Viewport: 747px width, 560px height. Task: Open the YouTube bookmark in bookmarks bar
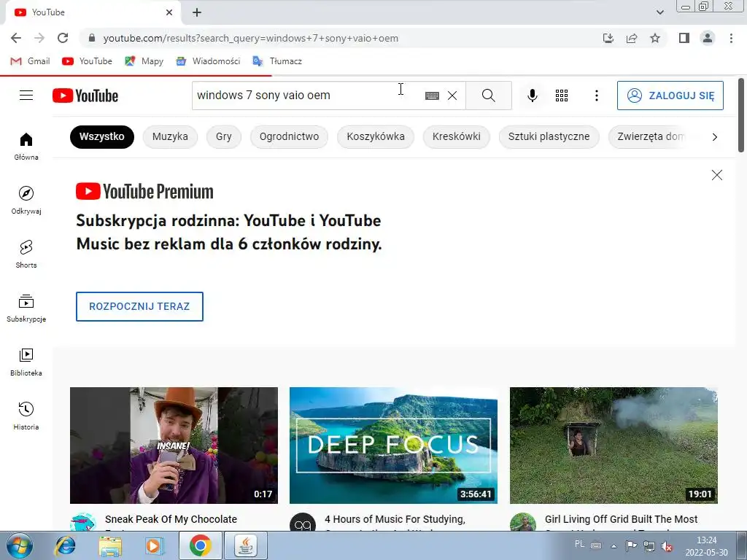coord(88,61)
